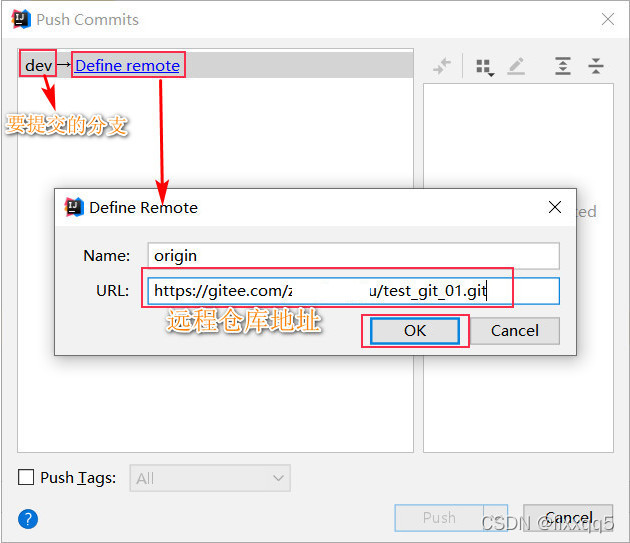Confirm Define Remote with OK
Screen dimensions: 630x543
[415, 331]
